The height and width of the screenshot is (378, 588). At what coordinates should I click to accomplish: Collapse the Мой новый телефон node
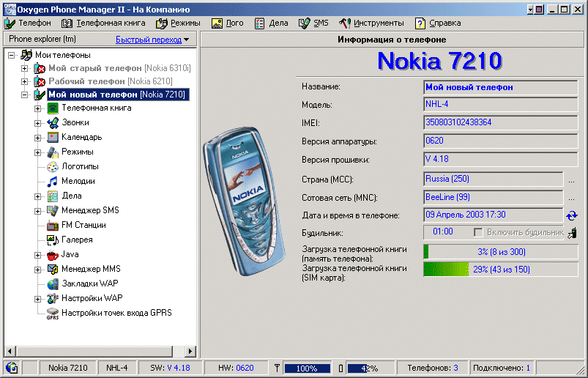point(24,95)
